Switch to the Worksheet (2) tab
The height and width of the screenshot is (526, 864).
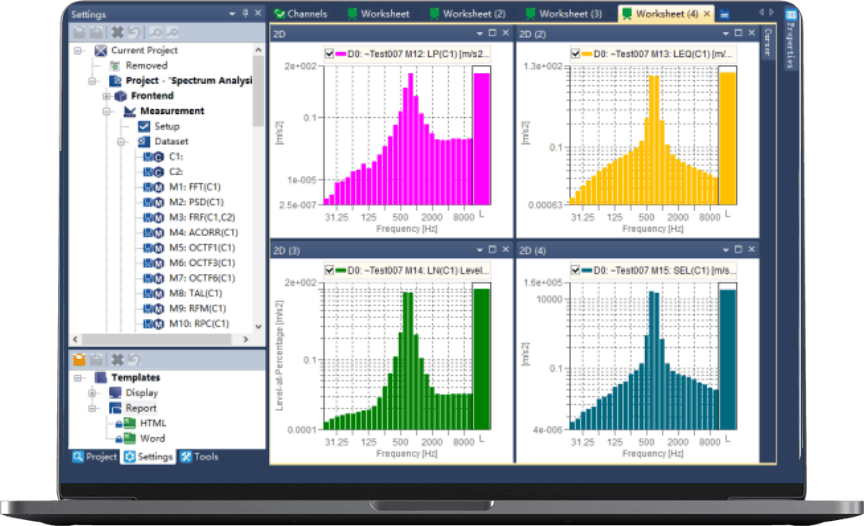[468, 14]
